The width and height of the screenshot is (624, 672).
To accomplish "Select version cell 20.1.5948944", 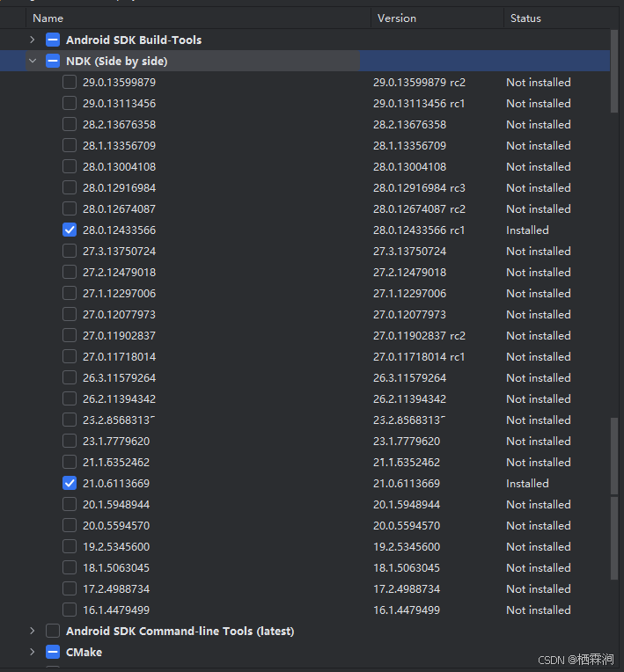I will (407, 504).
